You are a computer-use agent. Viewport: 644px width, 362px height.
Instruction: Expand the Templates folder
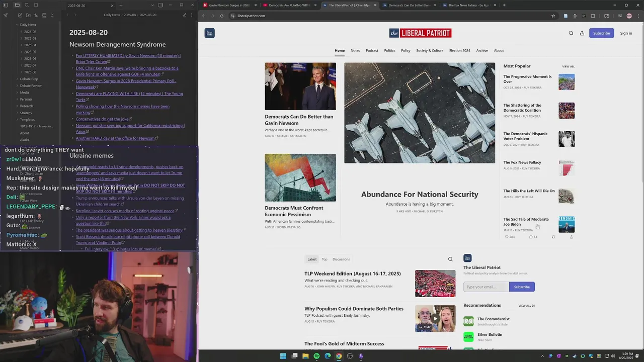[x=25, y=120]
